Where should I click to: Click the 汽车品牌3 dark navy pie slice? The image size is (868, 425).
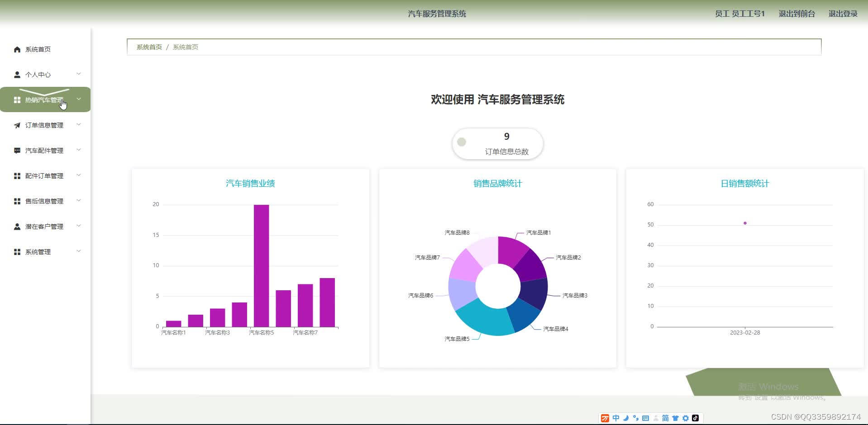tap(534, 293)
